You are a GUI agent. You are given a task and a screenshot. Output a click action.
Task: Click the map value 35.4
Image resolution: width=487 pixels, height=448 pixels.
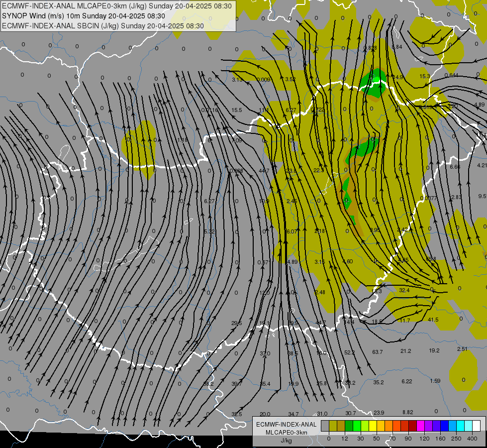[265, 384]
